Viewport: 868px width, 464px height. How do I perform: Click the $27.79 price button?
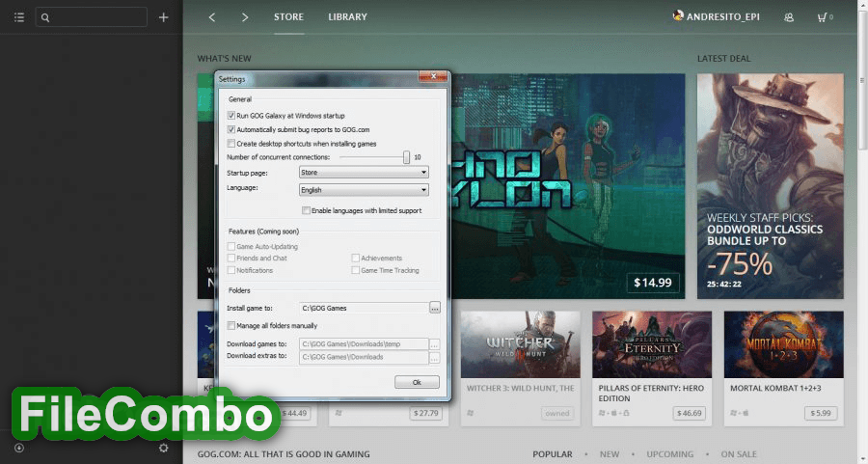425,413
